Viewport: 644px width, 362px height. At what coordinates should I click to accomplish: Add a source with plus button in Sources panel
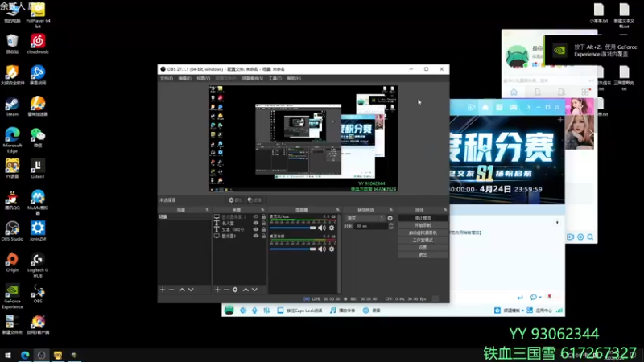(x=217, y=290)
